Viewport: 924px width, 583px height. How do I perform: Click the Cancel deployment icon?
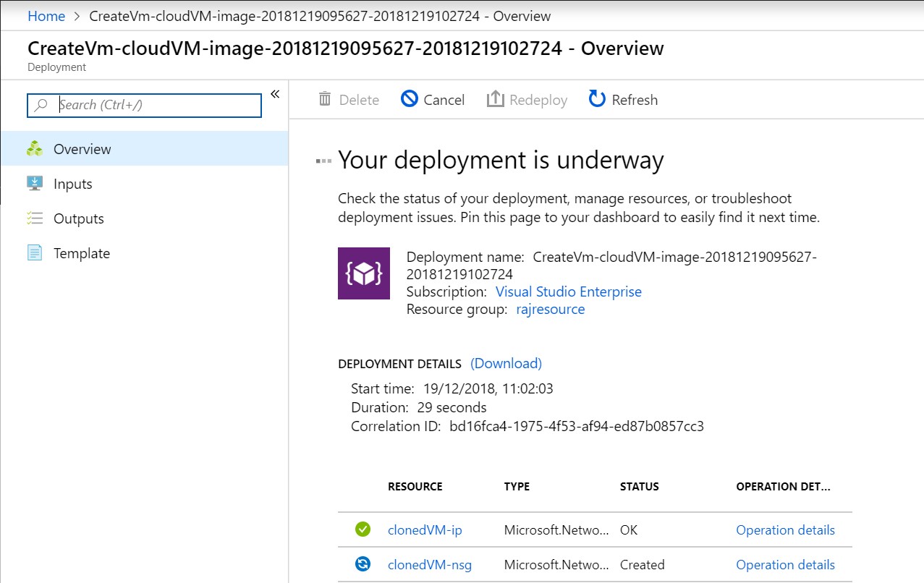point(410,99)
